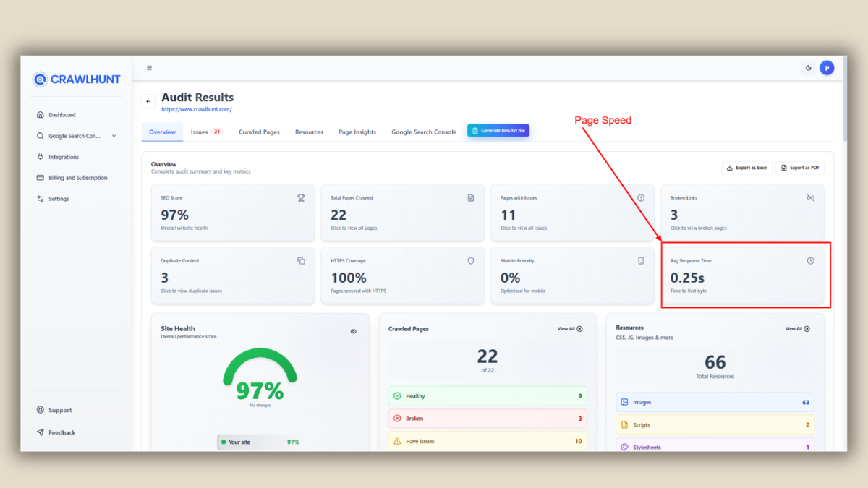This screenshot has width=868, height=488.
Task: Click the 97% site health gauge
Action: pyautogui.click(x=260, y=375)
